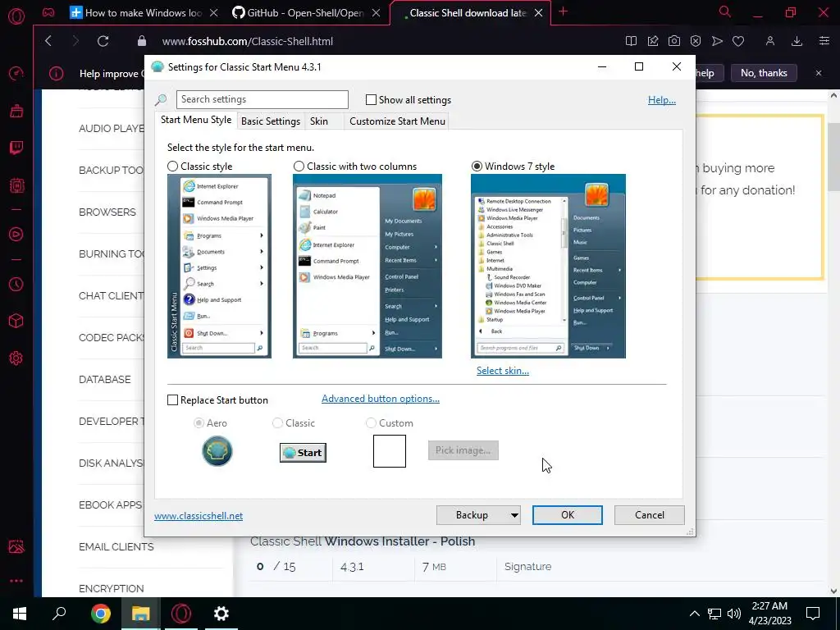The height and width of the screenshot is (630, 840).
Task: Open the Extensions cube icon in sidebar
Action: (16, 321)
